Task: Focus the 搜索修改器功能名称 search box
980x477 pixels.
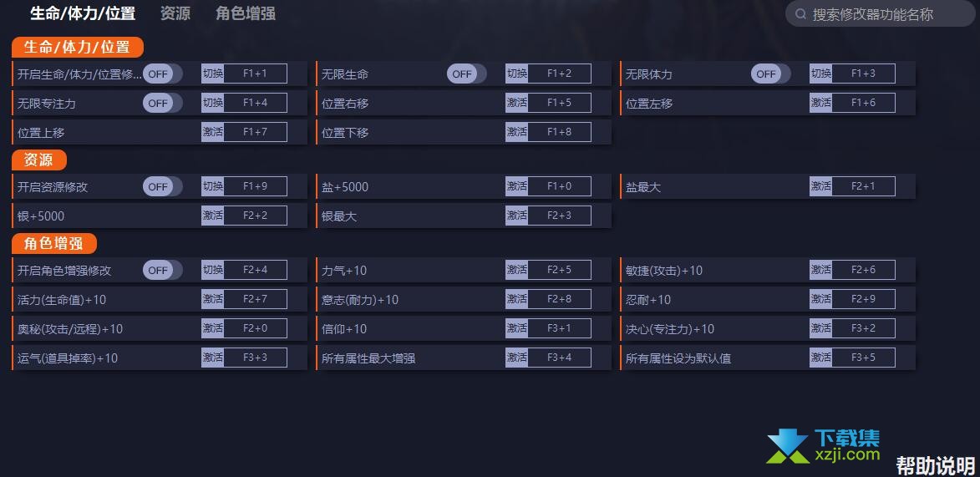Action: (x=880, y=13)
